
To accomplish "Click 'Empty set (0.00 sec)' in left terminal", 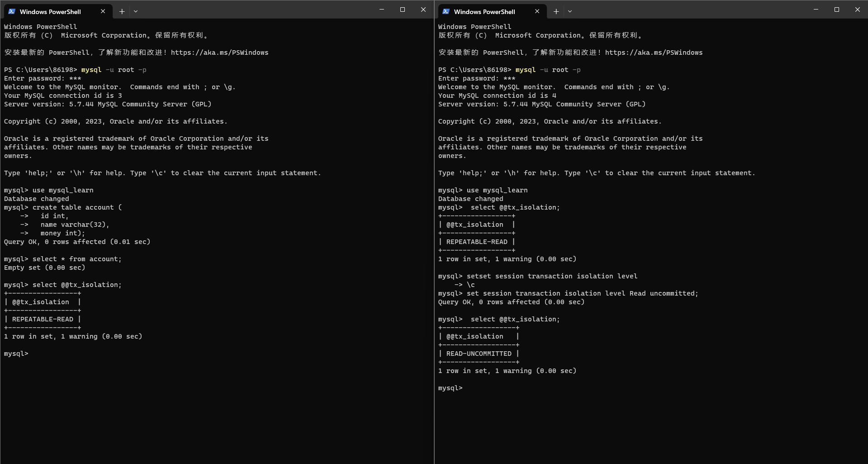I will 45,268.
